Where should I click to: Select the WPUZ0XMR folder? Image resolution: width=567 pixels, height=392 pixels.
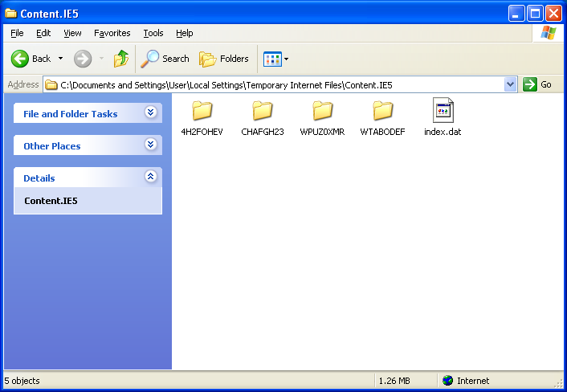coord(322,111)
